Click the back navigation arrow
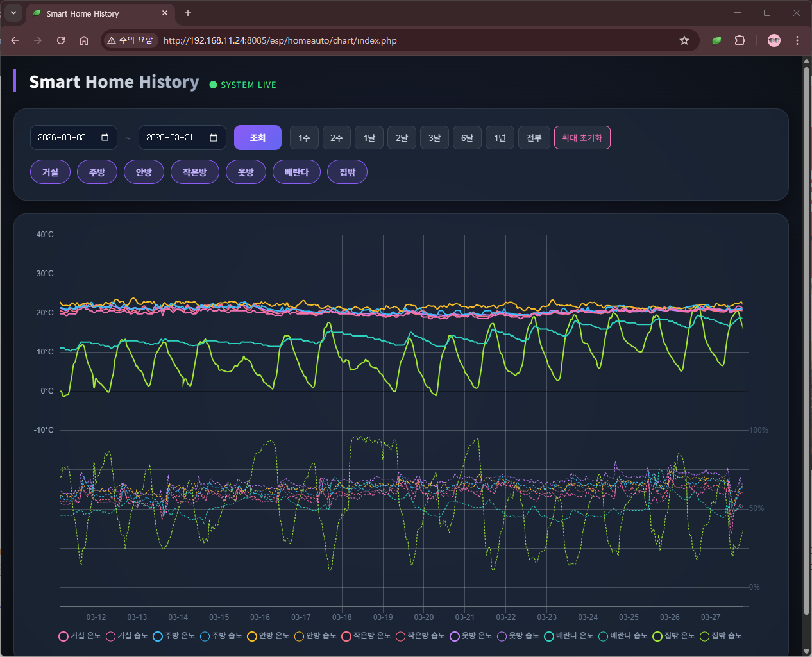Screen dimensions: 812x657 tap(15, 40)
